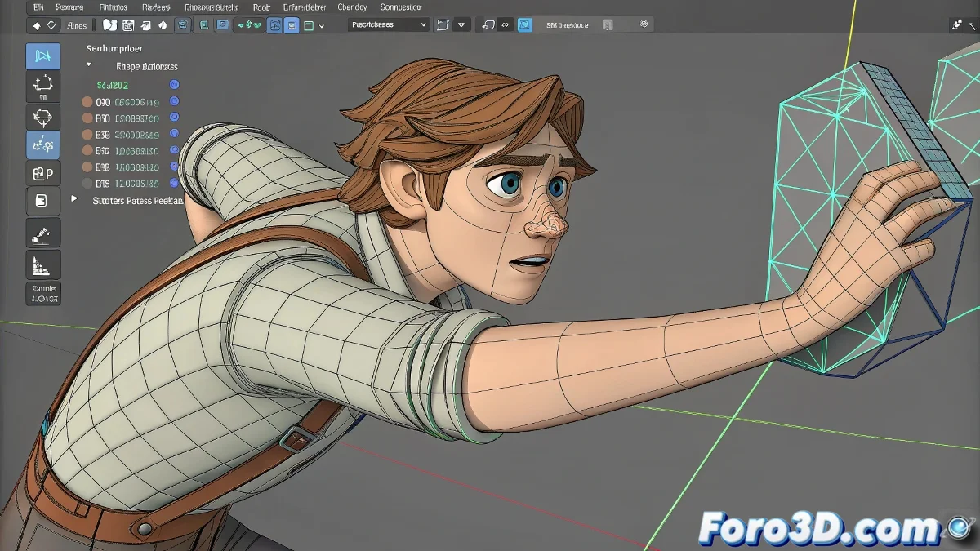
Task: Click the two-people icon in header toolbar
Action: click(x=109, y=25)
